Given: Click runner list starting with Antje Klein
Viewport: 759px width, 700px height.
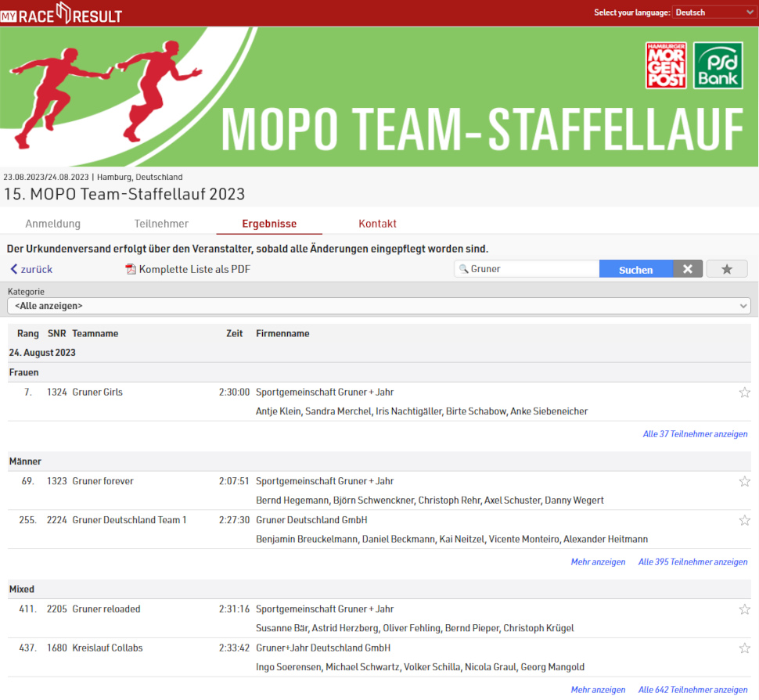Looking at the screenshot, I should click(x=422, y=411).
